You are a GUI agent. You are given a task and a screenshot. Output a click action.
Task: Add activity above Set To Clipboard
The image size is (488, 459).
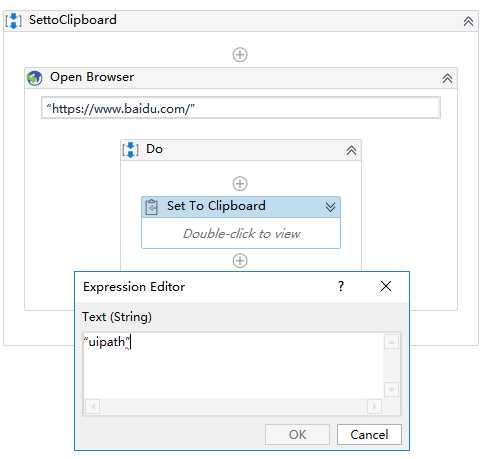240,184
